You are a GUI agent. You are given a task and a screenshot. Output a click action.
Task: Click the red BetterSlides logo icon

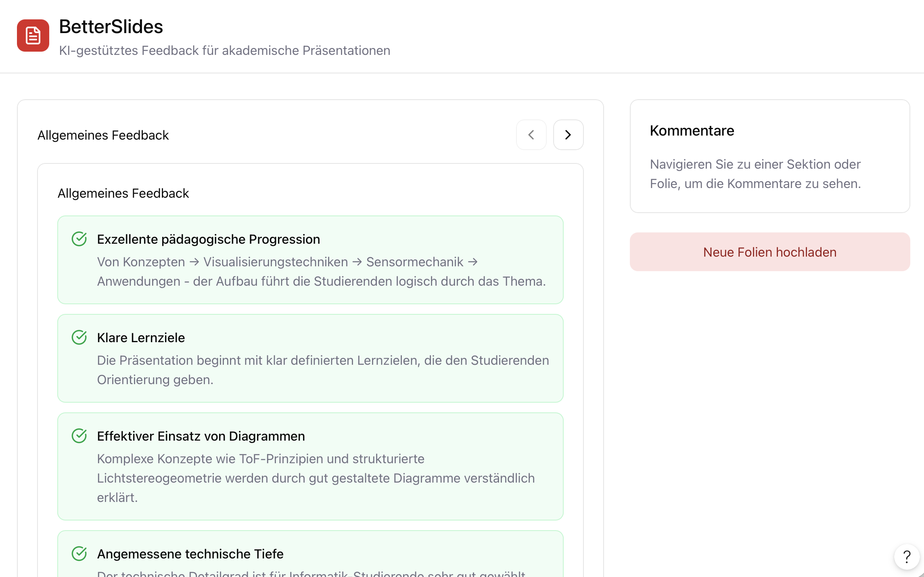click(x=33, y=36)
